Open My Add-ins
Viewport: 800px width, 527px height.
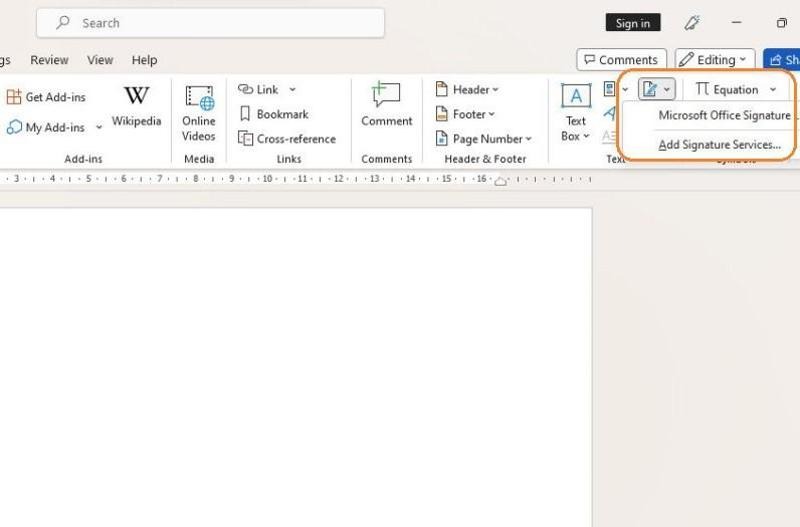point(45,128)
